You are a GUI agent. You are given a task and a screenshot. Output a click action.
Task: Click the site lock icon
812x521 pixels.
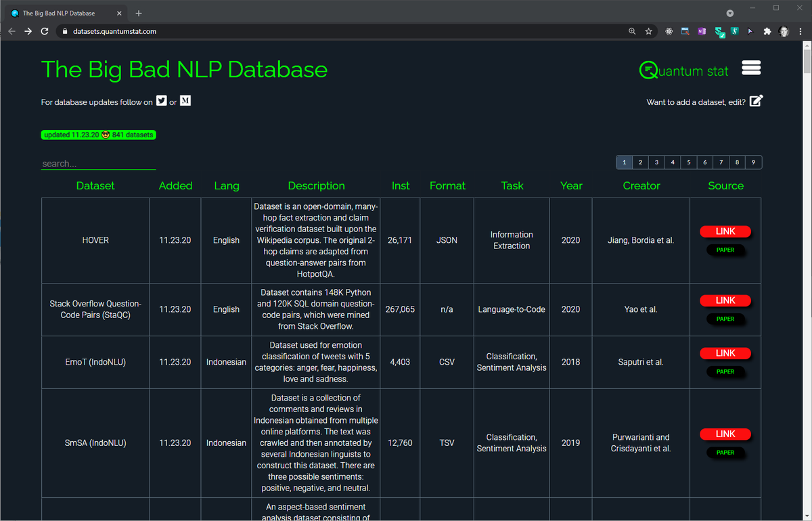point(65,31)
